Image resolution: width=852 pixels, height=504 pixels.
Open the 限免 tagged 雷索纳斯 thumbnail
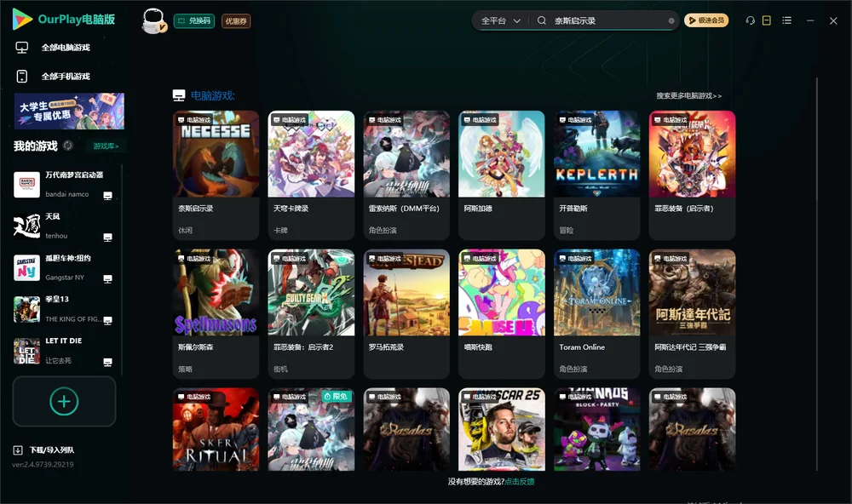pos(311,429)
